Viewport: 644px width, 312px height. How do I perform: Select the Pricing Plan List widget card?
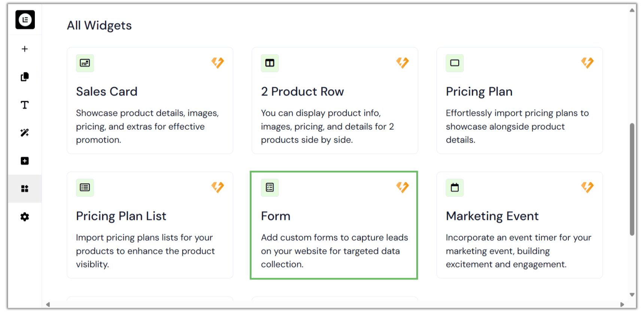coord(150,225)
